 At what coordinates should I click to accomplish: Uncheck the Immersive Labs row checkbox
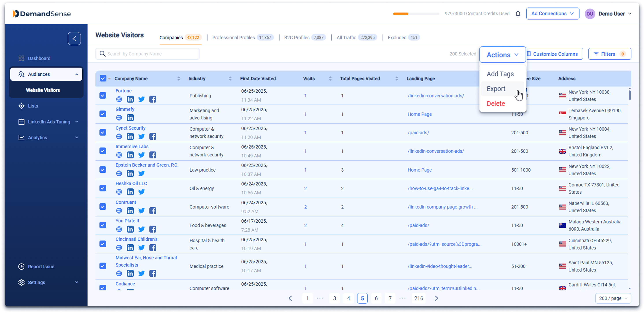[102, 151]
